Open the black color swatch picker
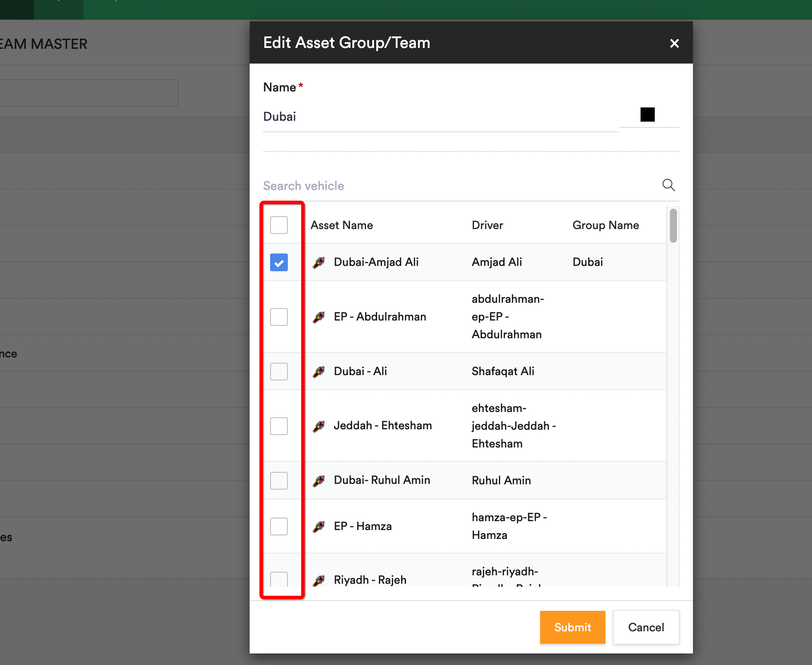The height and width of the screenshot is (665, 812). pyautogui.click(x=648, y=115)
